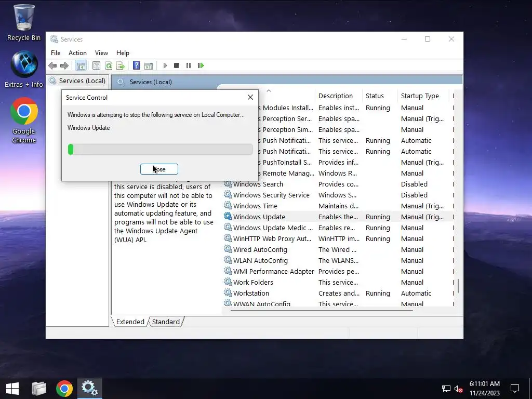Select the WMI Performance Adapter service name
Image resolution: width=532 pixels, height=399 pixels.
point(273,271)
